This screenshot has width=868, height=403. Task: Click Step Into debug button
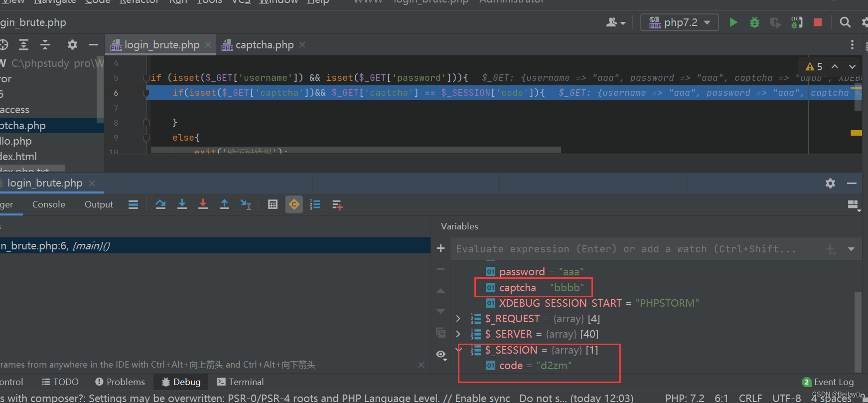tap(182, 204)
